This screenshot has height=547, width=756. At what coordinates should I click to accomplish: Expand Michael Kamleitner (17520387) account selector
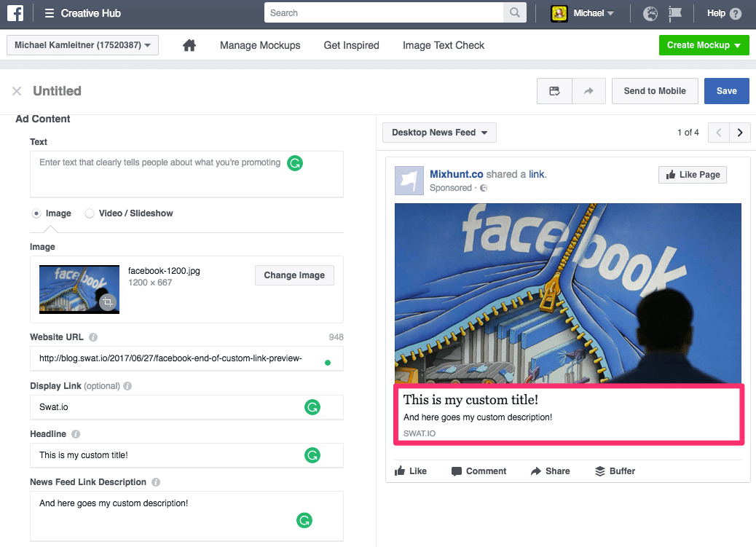click(x=82, y=45)
